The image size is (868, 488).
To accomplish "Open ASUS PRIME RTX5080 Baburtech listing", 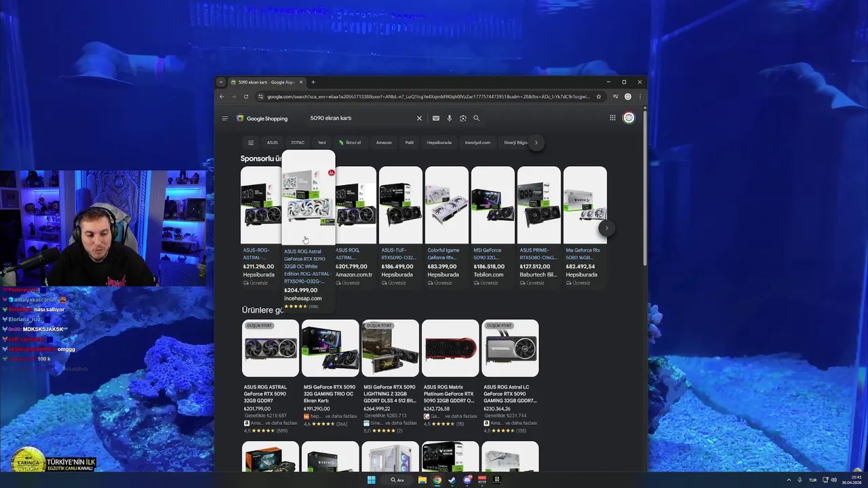I will [x=538, y=226].
